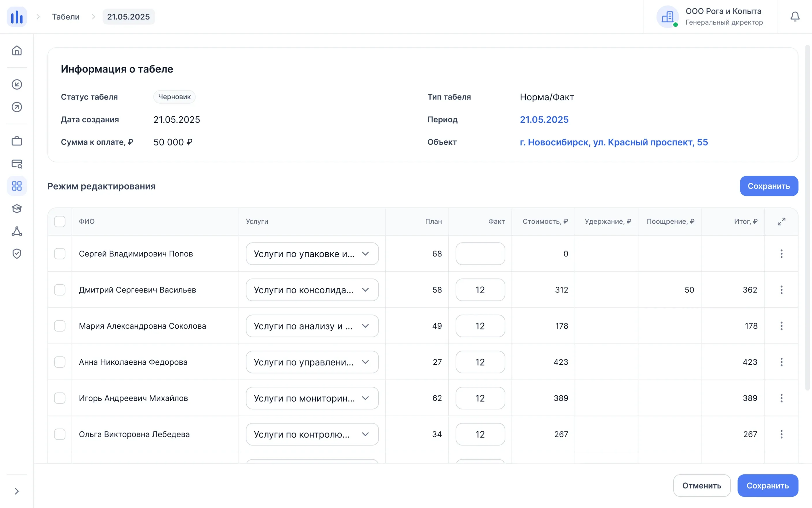Image resolution: width=812 pixels, height=508 pixels.
Task: Open row menu for Дмитрий Сергеевич Васильев
Action: (782, 290)
